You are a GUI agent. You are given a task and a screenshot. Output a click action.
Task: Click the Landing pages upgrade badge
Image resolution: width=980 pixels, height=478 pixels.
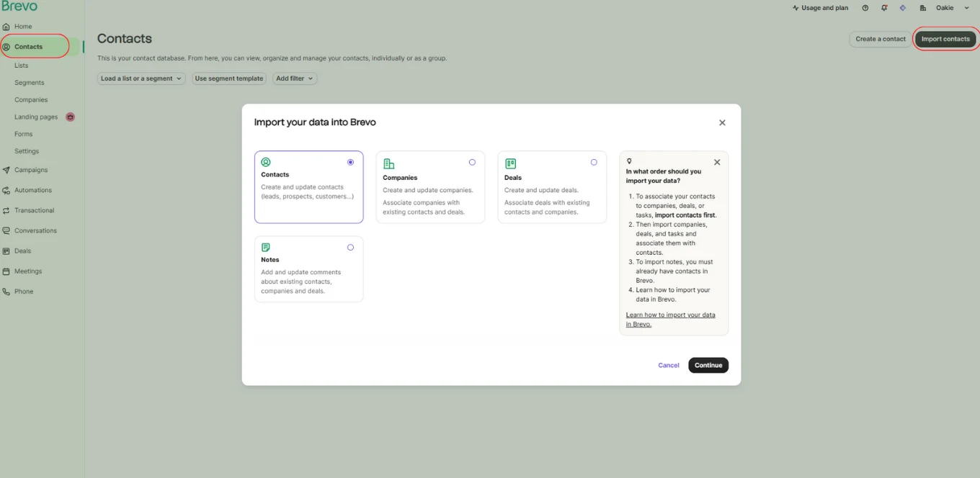(70, 117)
